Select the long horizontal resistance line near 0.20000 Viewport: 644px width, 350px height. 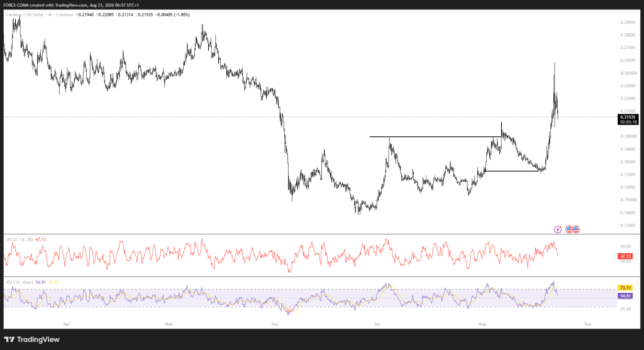point(435,136)
